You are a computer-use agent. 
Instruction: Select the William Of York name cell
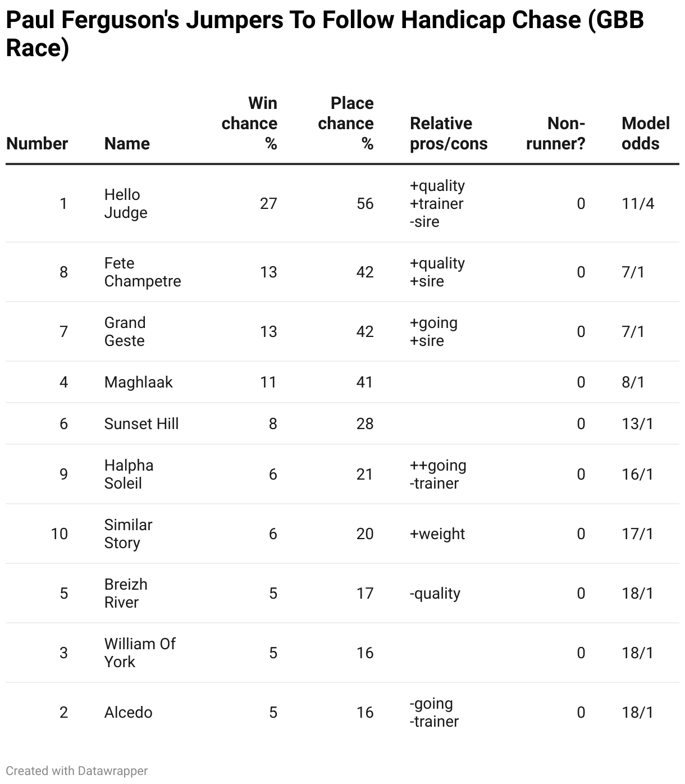[x=140, y=653]
